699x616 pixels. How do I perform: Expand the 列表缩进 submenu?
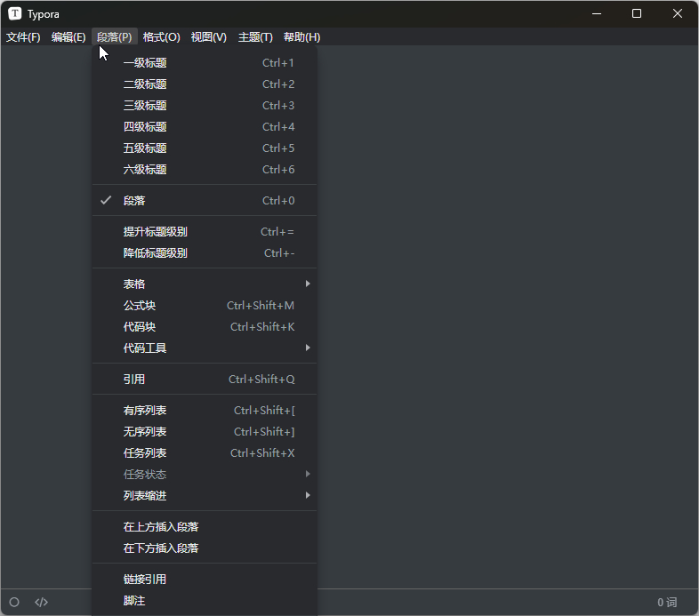(x=205, y=496)
